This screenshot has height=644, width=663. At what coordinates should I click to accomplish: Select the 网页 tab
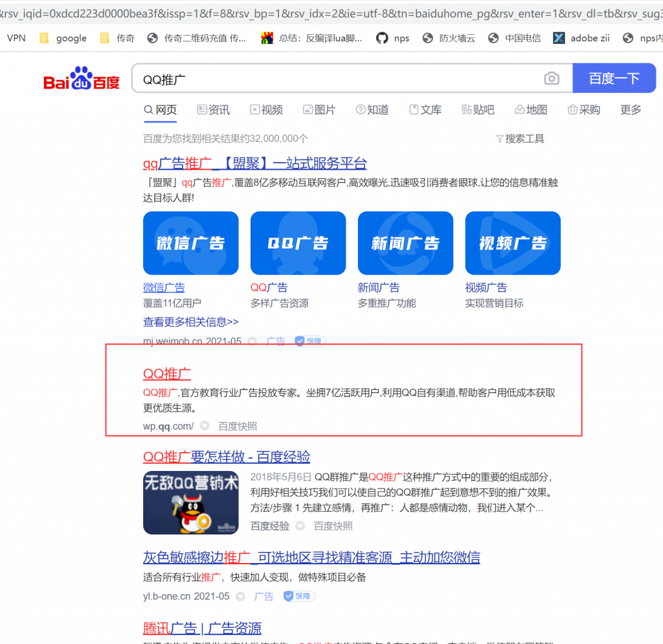coord(161,110)
